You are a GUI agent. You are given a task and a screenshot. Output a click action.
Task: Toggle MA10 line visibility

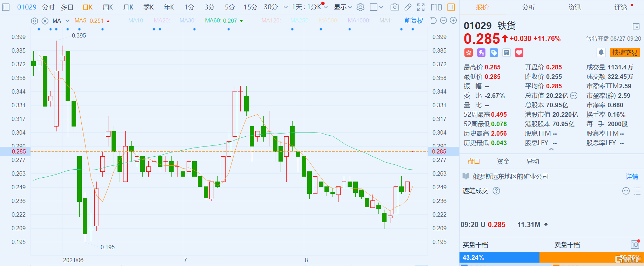click(136, 21)
